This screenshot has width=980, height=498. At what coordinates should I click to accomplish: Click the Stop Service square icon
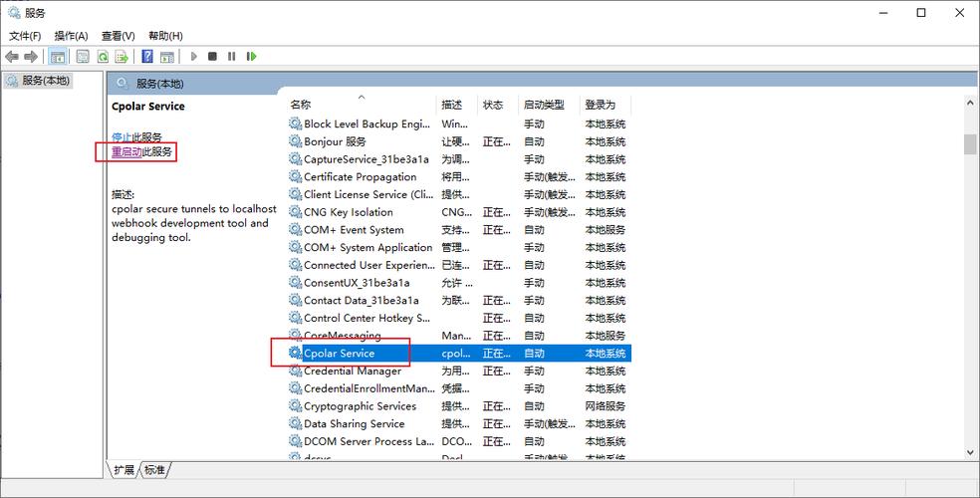(212, 56)
